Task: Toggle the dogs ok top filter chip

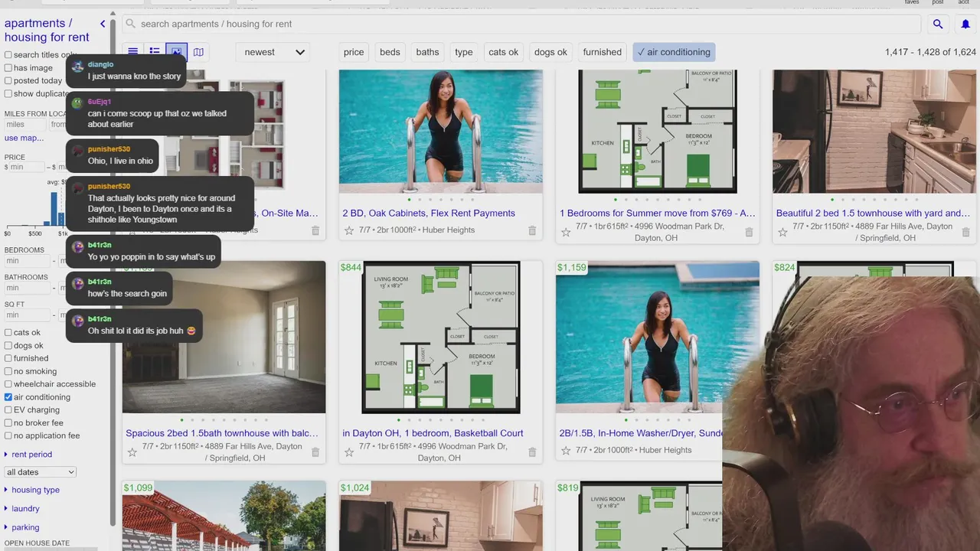Action: (x=550, y=52)
